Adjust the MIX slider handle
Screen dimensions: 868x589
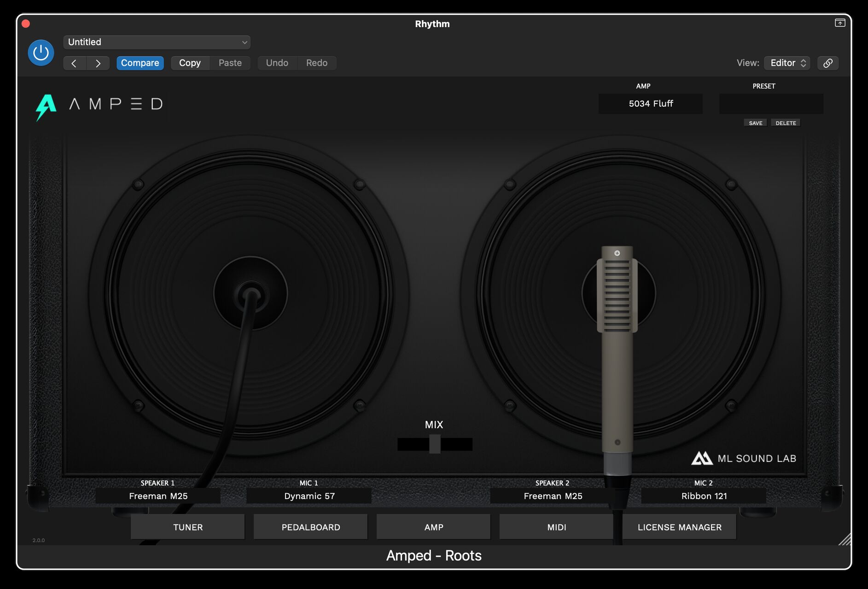(x=435, y=444)
